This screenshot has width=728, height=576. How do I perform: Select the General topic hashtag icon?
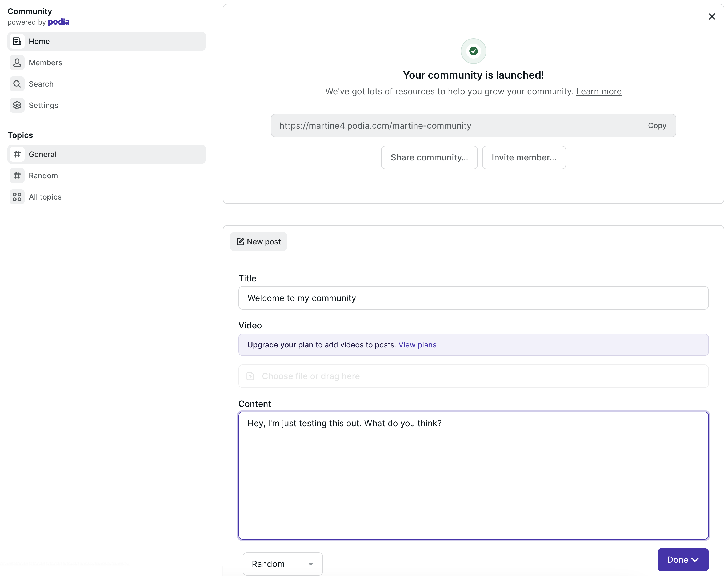17,154
